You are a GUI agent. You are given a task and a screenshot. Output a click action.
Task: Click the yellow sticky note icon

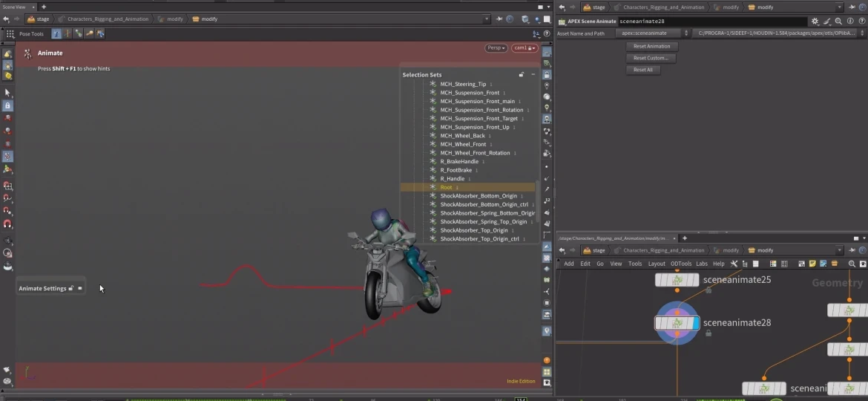pyautogui.click(x=812, y=264)
